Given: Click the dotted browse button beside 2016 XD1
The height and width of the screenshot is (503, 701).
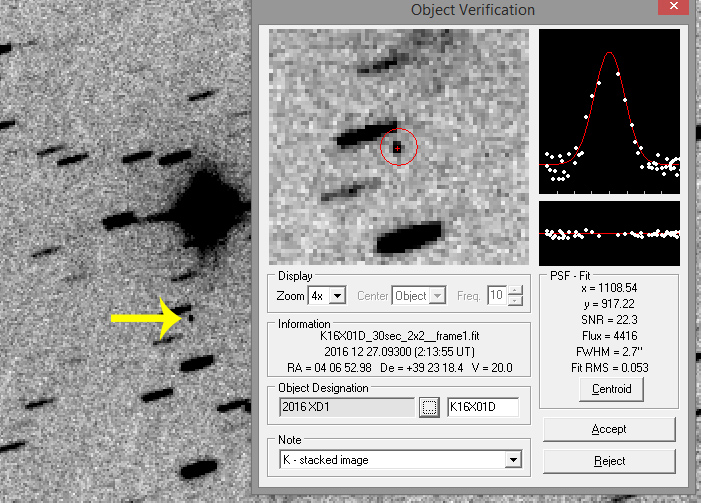Looking at the screenshot, I should (430, 407).
